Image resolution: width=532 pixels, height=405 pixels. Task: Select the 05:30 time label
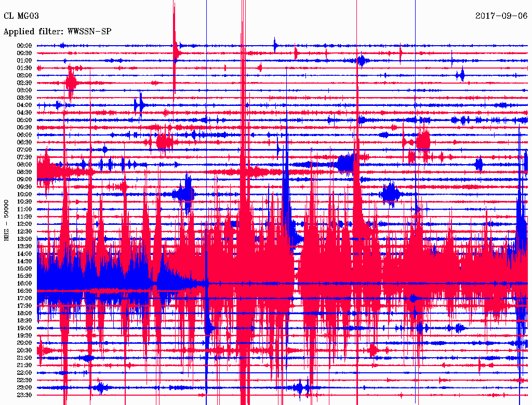24,127
